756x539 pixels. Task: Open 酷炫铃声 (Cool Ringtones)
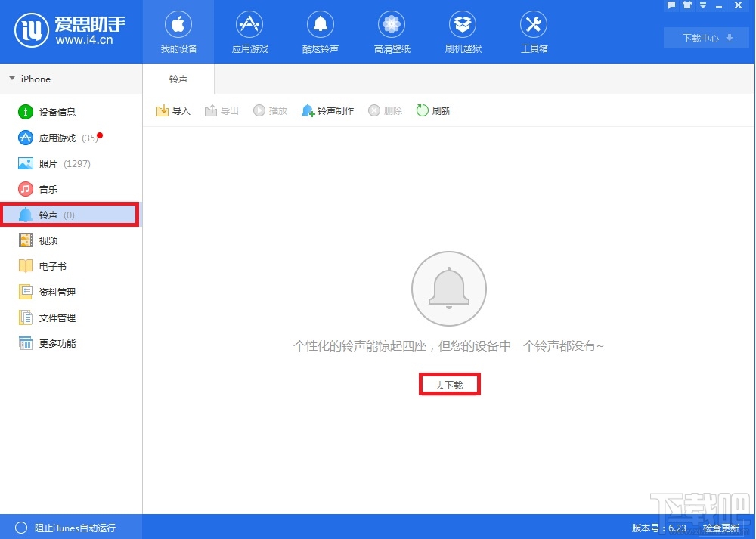point(320,32)
